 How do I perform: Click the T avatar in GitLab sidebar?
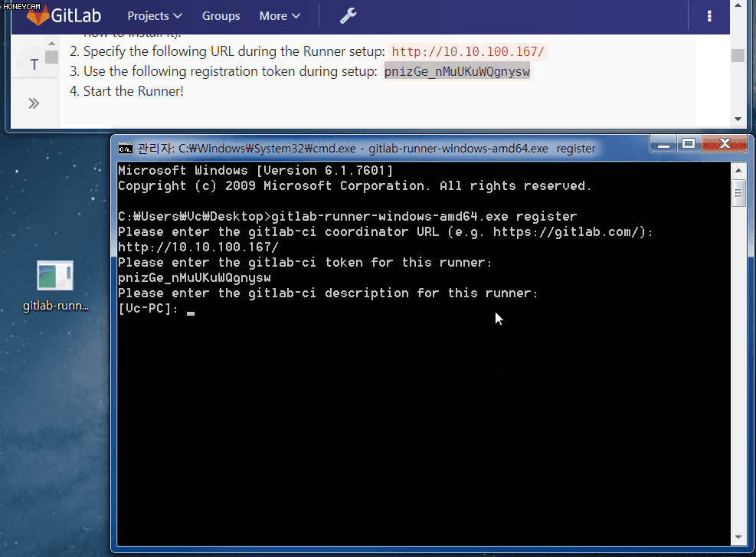34,64
